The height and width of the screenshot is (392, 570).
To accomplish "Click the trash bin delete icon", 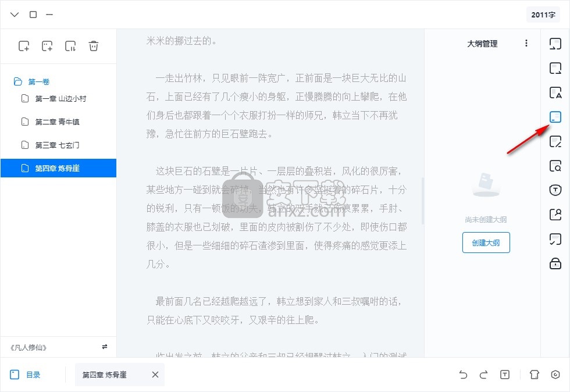I will [94, 46].
